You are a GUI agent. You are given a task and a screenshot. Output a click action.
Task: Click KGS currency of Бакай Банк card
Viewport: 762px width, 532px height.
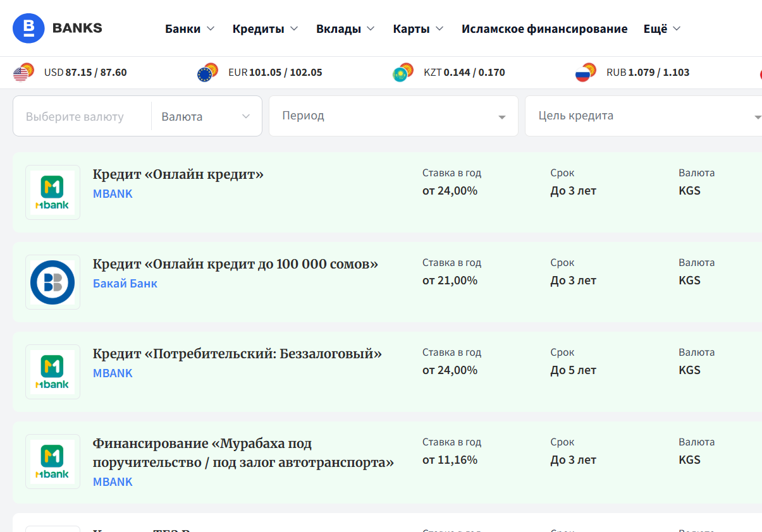689,281
